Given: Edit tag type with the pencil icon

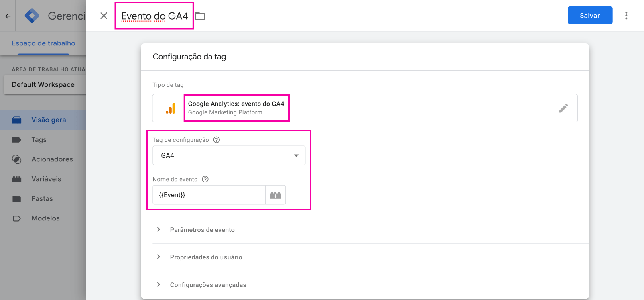Looking at the screenshot, I should point(563,108).
